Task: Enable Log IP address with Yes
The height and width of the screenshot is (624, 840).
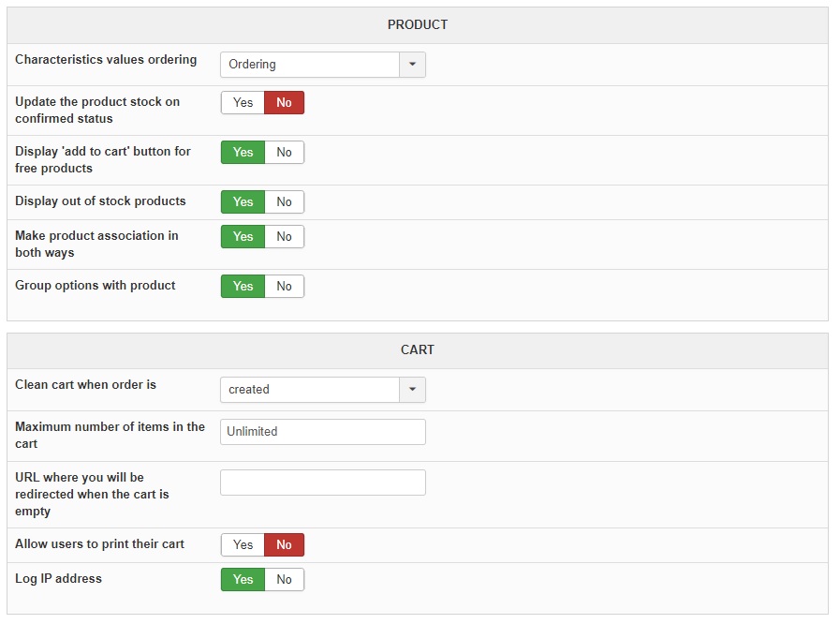Action: coord(243,580)
